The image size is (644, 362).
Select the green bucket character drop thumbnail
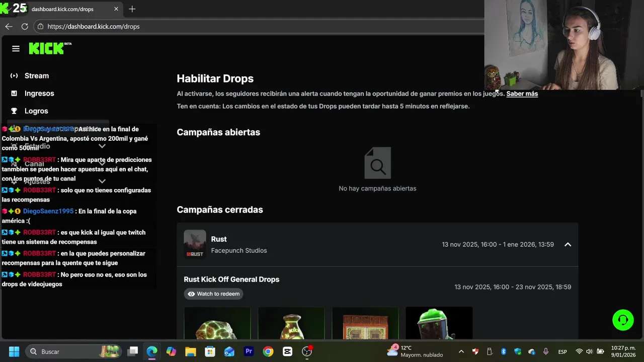[439, 323]
